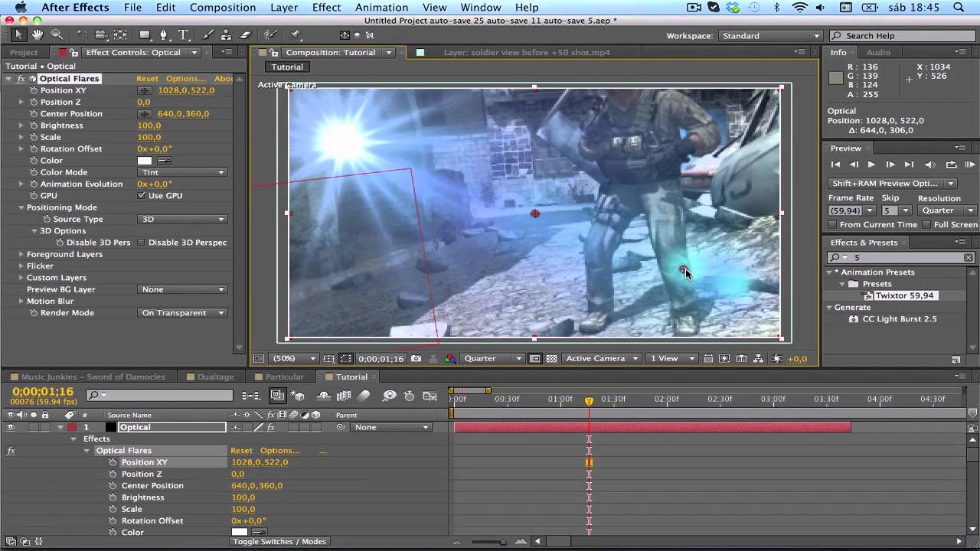Enable Motion Blur for the timeline
This screenshot has height=551, width=980.
(364, 396)
